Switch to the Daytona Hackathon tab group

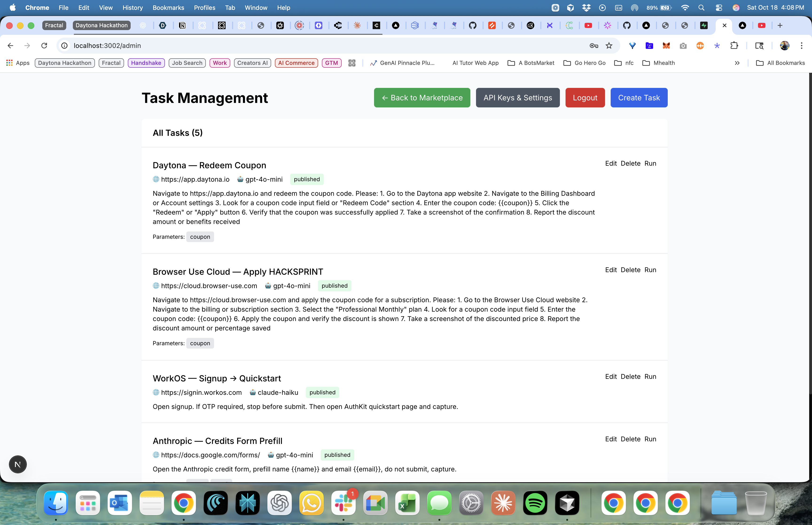pyautogui.click(x=101, y=25)
